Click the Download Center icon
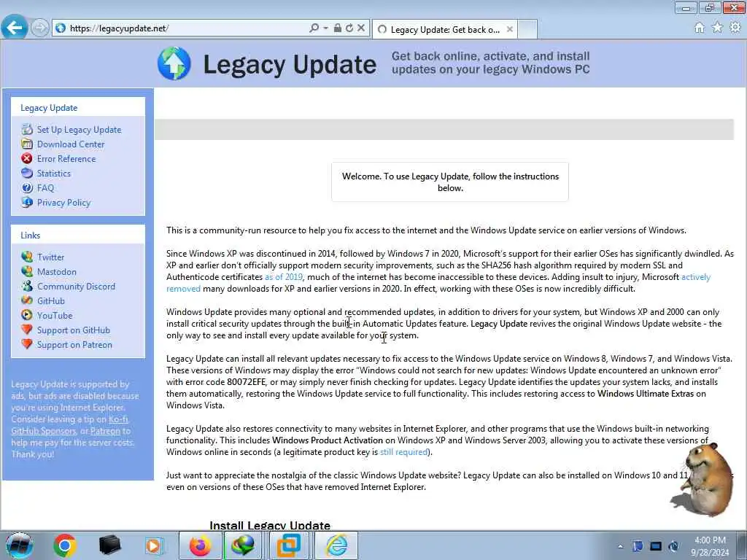Viewport: 747px width, 560px height. [27, 144]
